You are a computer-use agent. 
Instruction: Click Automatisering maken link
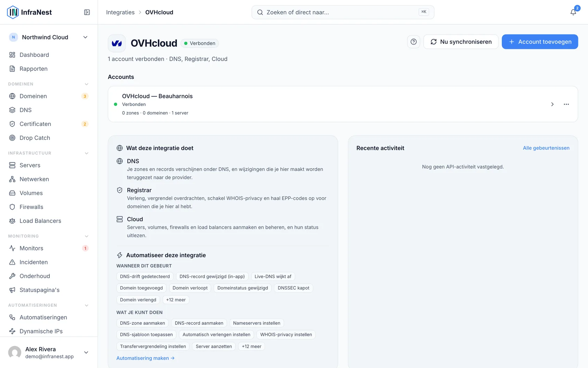point(145,358)
